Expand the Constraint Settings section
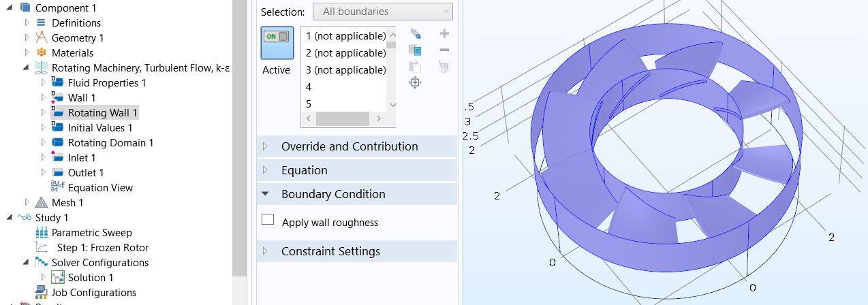The width and height of the screenshot is (868, 305). click(330, 251)
